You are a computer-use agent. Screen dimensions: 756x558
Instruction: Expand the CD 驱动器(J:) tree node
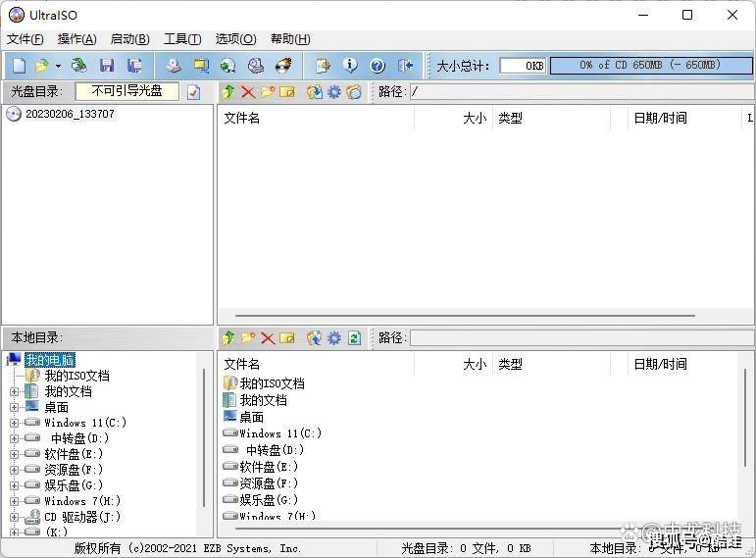[x=14, y=517]
